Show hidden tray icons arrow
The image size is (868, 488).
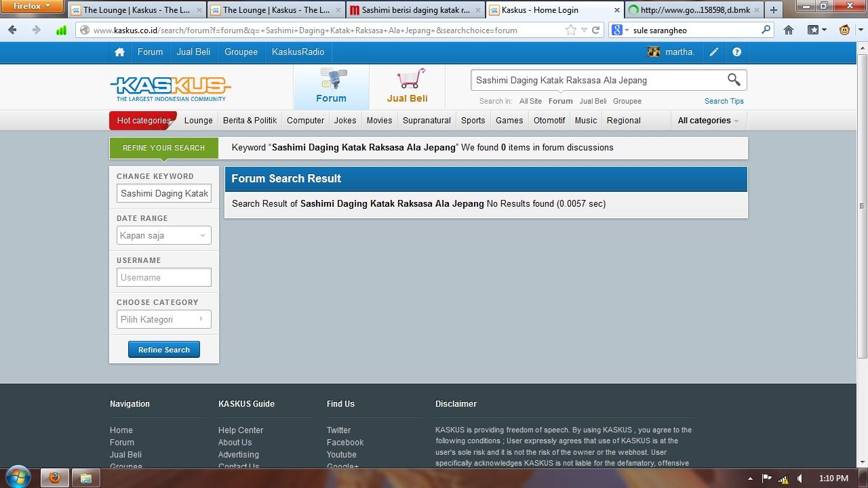(750, 479)
